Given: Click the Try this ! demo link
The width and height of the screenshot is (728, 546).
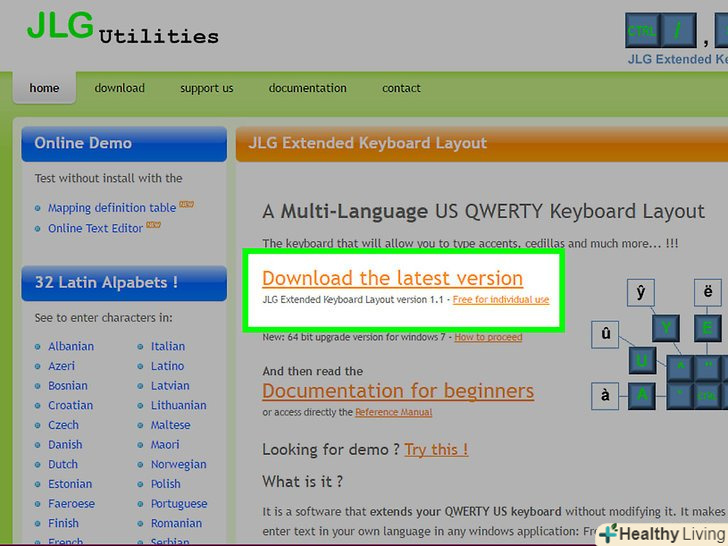Looking at the screenshot, I should [x=436, y=449].
